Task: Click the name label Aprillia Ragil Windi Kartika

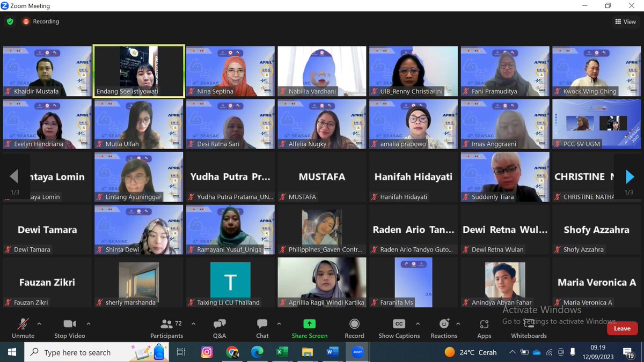Action: click(326, 302)
